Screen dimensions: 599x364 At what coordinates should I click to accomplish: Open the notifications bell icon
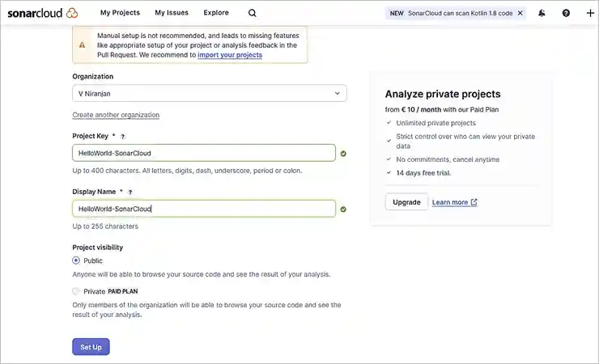(x=542, y=13)
